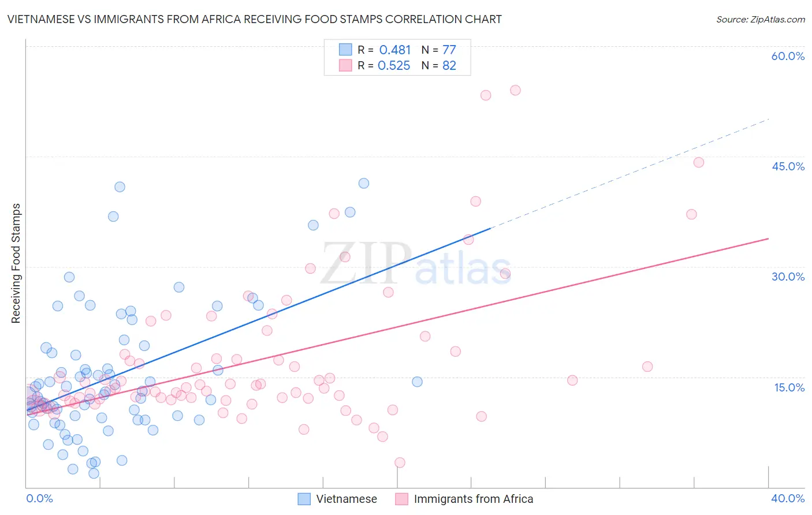Click the 45.0% y-axis tick label
Image resolution: width=812 pixels, height=515 pixels.
pos(788,166)
